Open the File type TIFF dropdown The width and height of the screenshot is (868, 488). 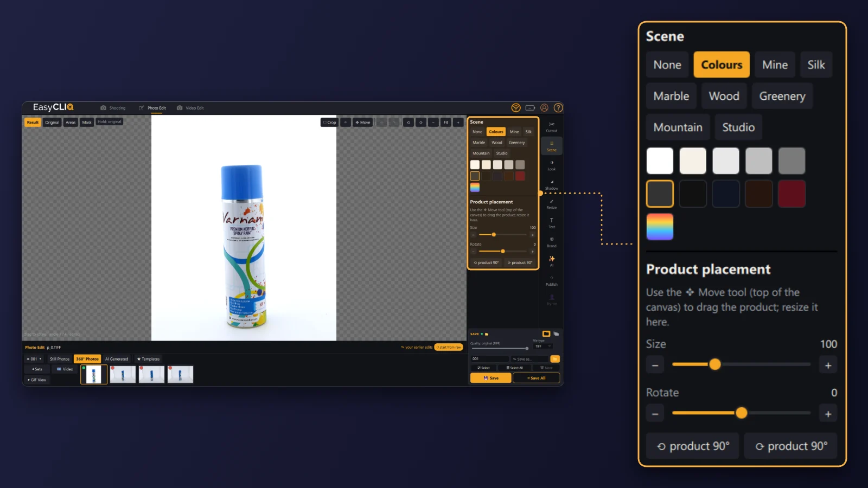click(543, 346)
